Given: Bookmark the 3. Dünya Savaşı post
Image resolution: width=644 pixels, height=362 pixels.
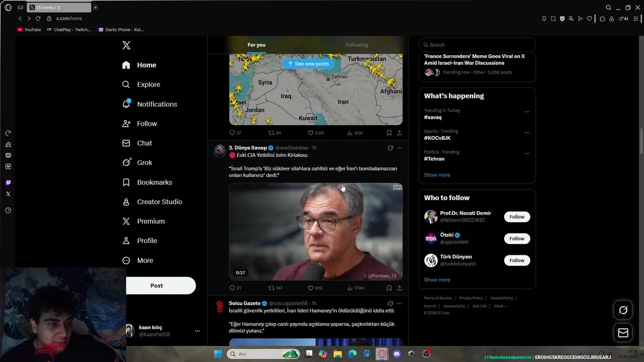Looking at the screenshot, I should point(389,288).
